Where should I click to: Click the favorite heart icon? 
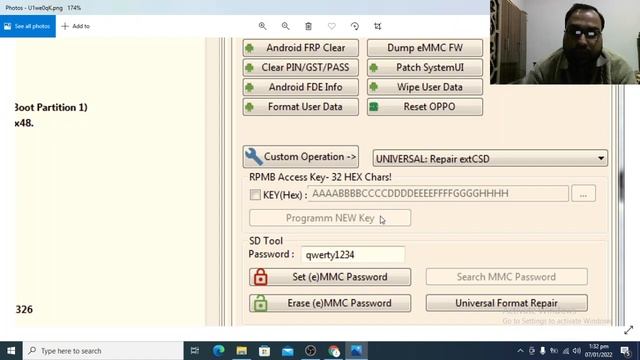[x=331, y=26]
